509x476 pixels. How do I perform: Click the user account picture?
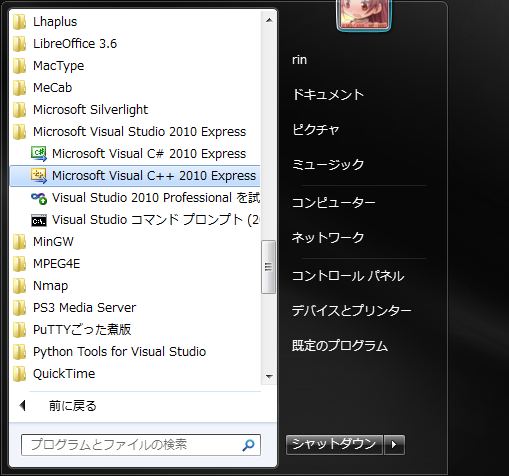coord(364,15)
